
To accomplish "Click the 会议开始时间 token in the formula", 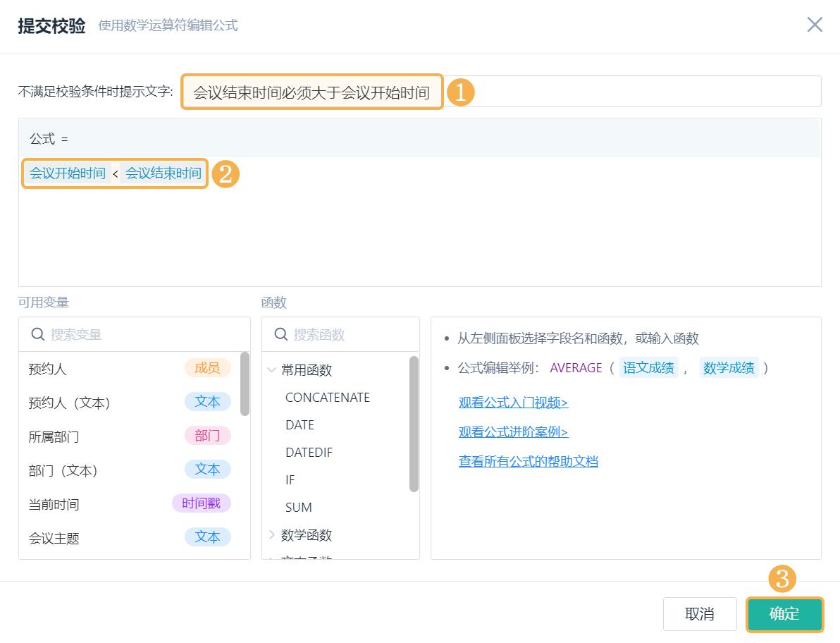I will pyautogui.click(x=66, y=173).
